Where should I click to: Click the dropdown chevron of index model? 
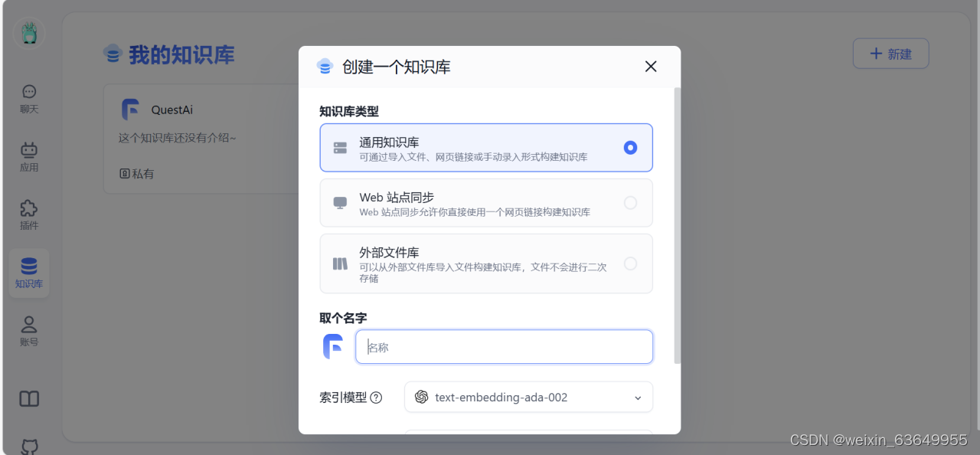(638, 398)
